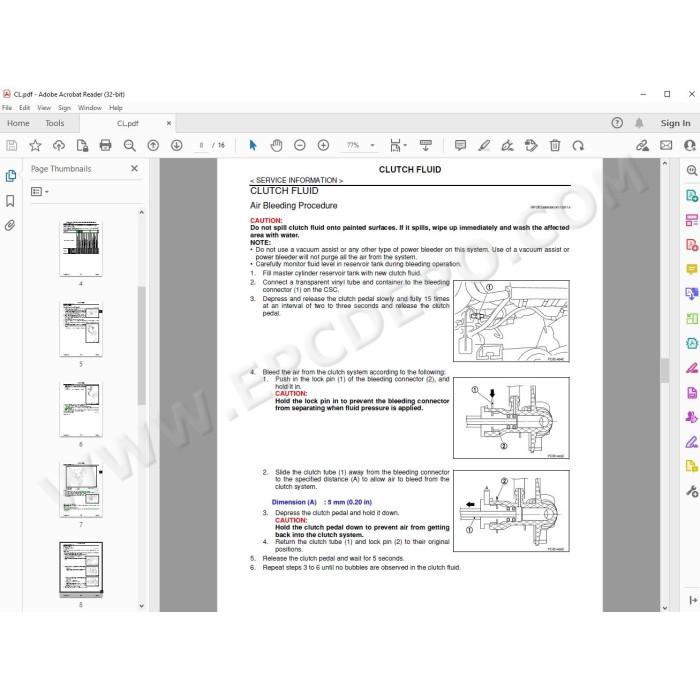Open zoom level dropdown
This screenshot has width=700, height=700.
tap(372, 146)
